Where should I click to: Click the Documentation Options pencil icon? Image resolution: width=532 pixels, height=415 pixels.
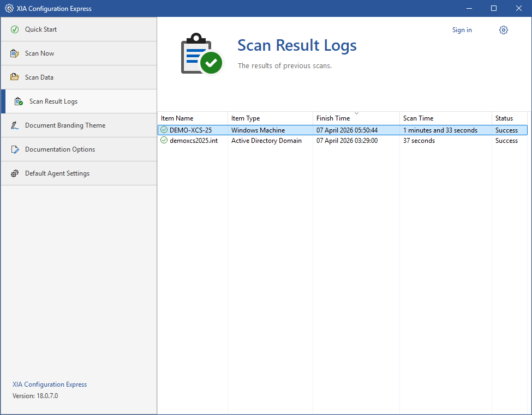(15, 149)
